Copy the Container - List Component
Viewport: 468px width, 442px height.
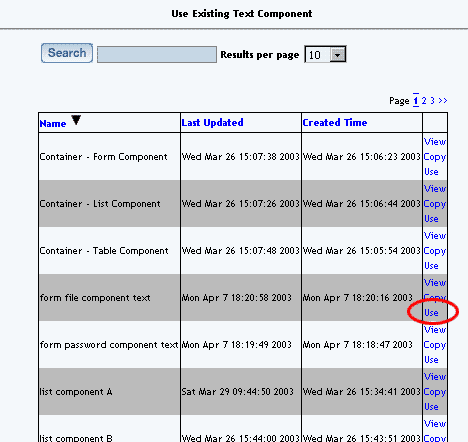click(x=435, y=204)
